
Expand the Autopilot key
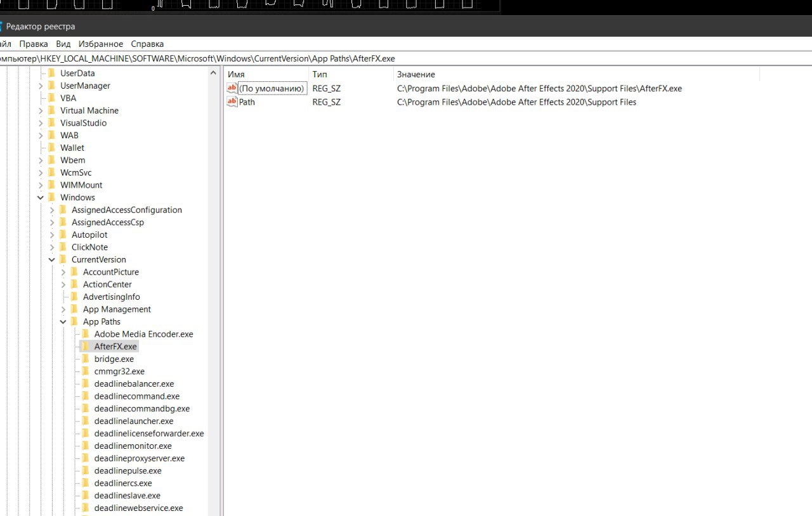52,235
